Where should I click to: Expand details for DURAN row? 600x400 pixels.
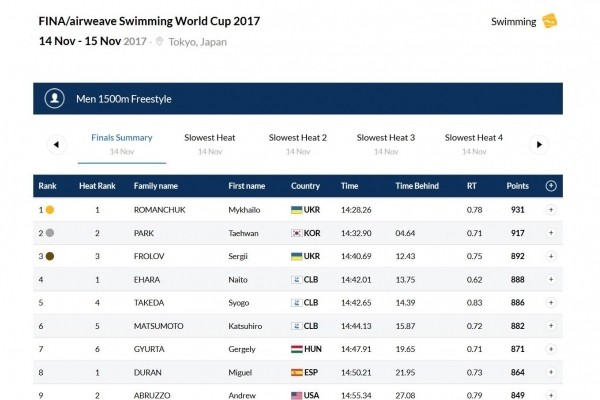[550, 371]
